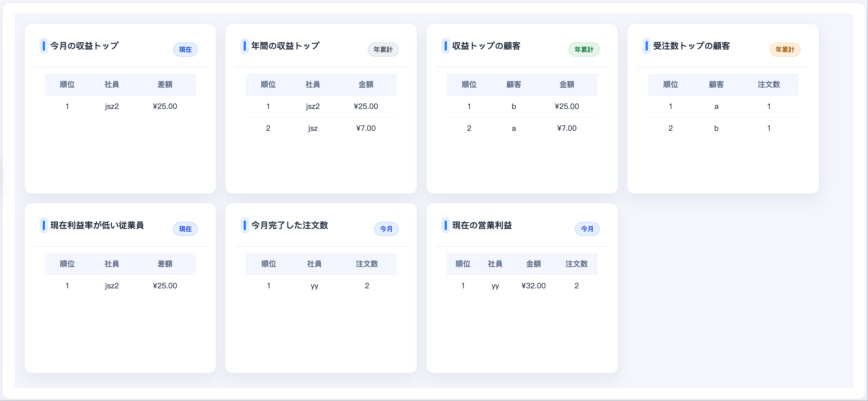
Task: Click 顧客 column header in 収益トップの顧客
Action: click(x=514, y=85)
